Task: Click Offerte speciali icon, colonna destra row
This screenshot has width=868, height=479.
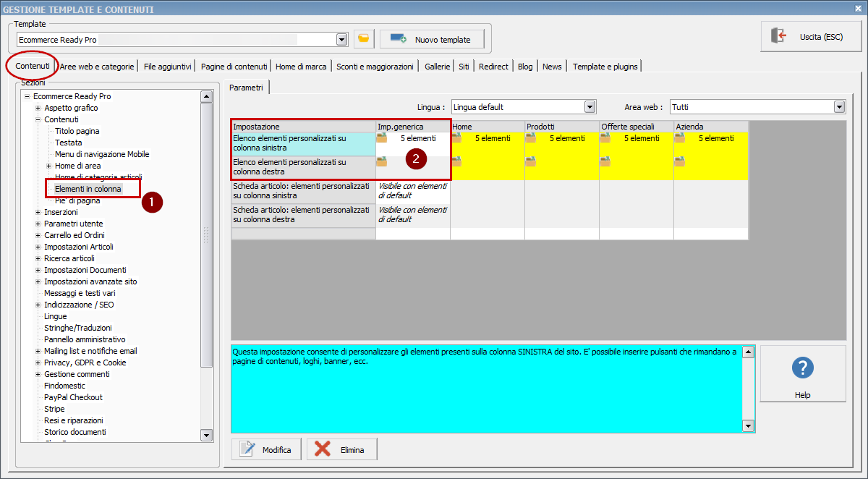Action: tap(605, 162)
